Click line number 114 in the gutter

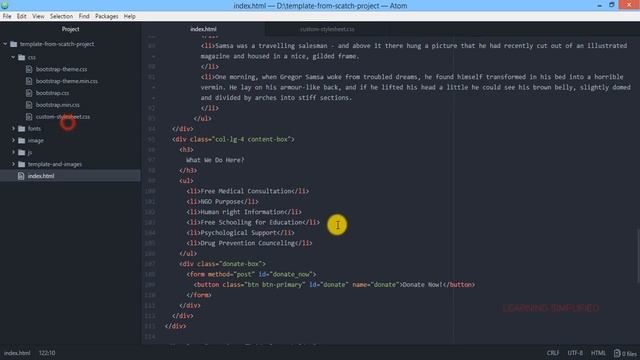150,337
